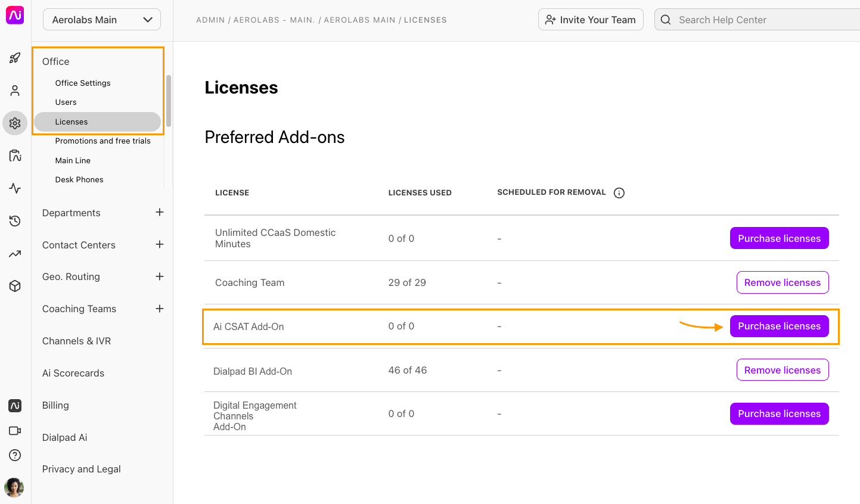Open Privacy and Legal
The image size is (860, 504).
click(x=81, y=469)
